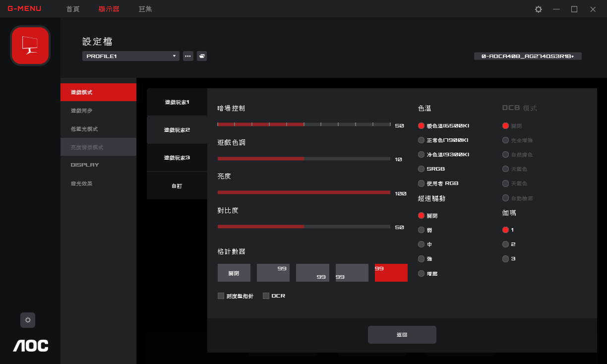The image size is (607, 364).
Task: Place frame counter at bottom-left 99 tile
Action: 352,273
